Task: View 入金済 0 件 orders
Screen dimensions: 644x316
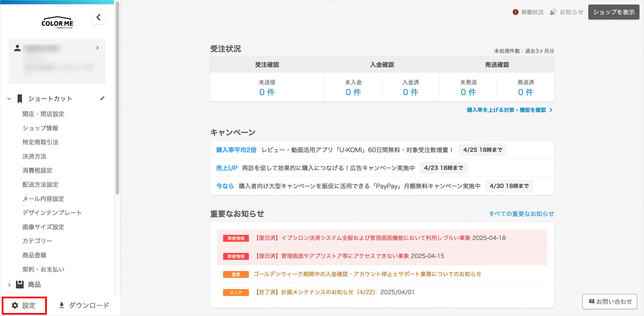Action: click(410, 92)
